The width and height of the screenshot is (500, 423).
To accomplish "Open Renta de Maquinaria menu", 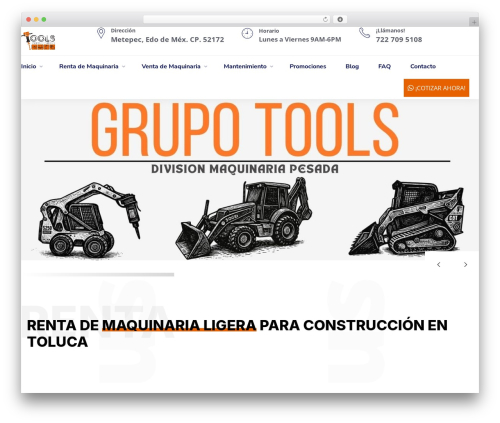I will [89, 66].
